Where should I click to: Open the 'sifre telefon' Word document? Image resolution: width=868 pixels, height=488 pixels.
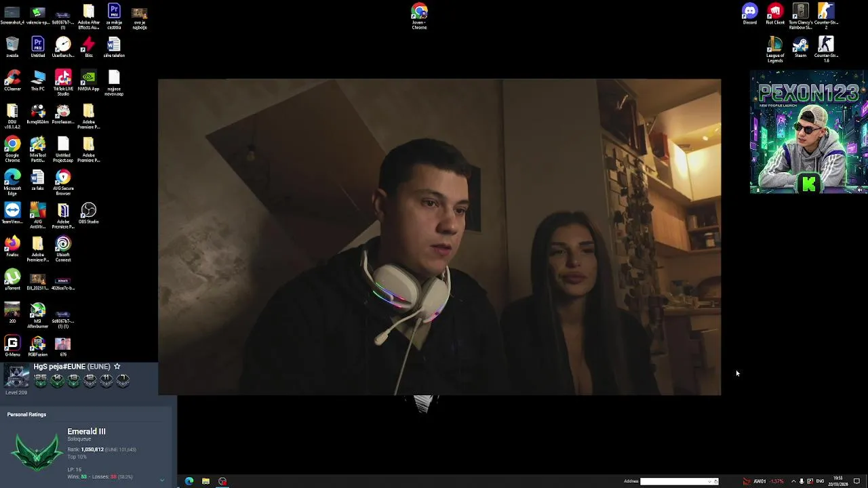113,47
